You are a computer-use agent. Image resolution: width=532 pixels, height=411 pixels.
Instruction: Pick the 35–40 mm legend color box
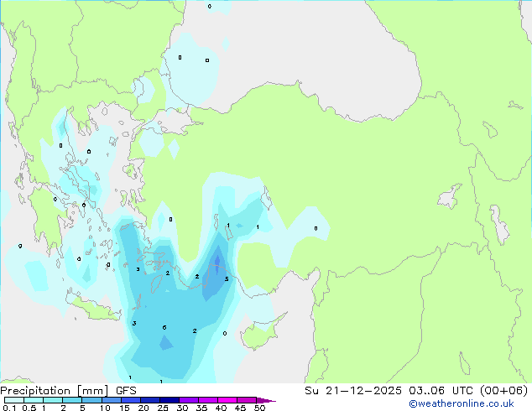coord(207,400)
